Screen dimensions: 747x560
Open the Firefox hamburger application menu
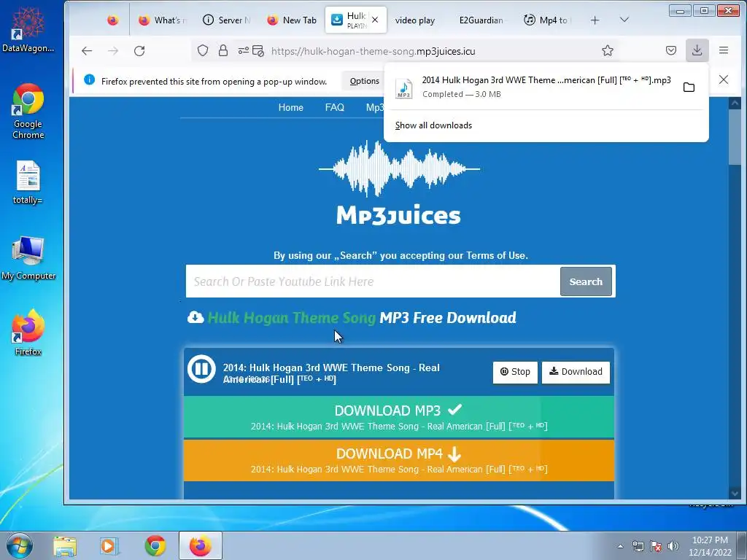pyautogui.click(x=724, y=50)
